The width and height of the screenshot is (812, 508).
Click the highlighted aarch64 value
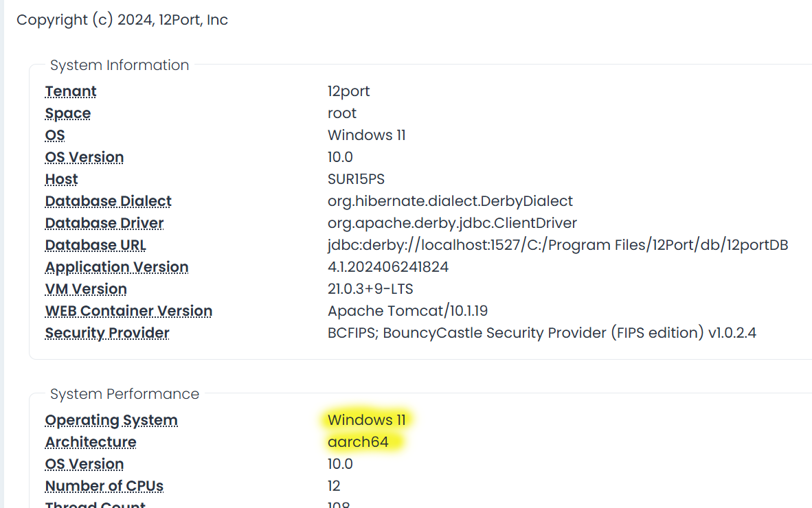[358, 442]
